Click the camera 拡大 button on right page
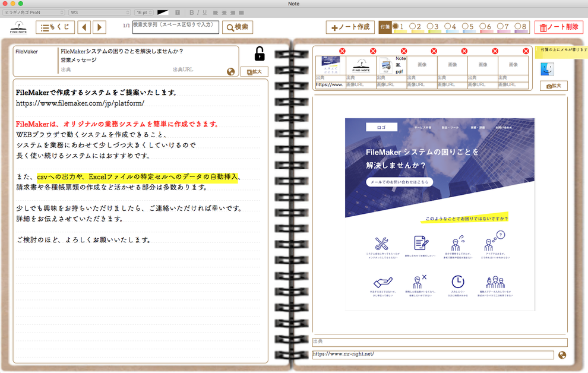The height and width of the screenshot is (373, 588). 554,86
